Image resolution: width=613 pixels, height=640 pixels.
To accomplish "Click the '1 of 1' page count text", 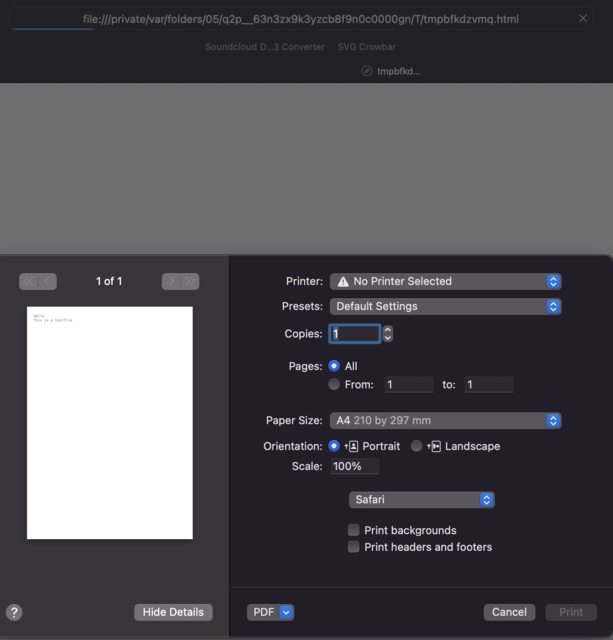I will coord(109,281).
